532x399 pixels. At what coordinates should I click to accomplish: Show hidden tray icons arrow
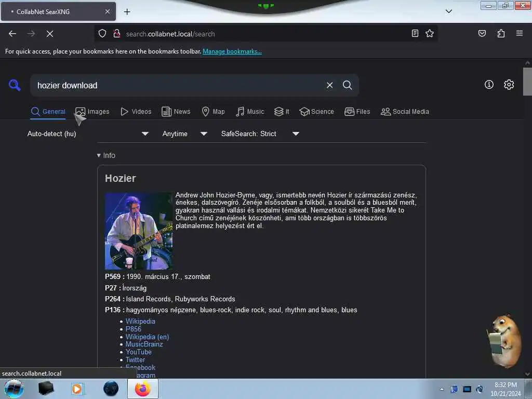click(442, 389)
